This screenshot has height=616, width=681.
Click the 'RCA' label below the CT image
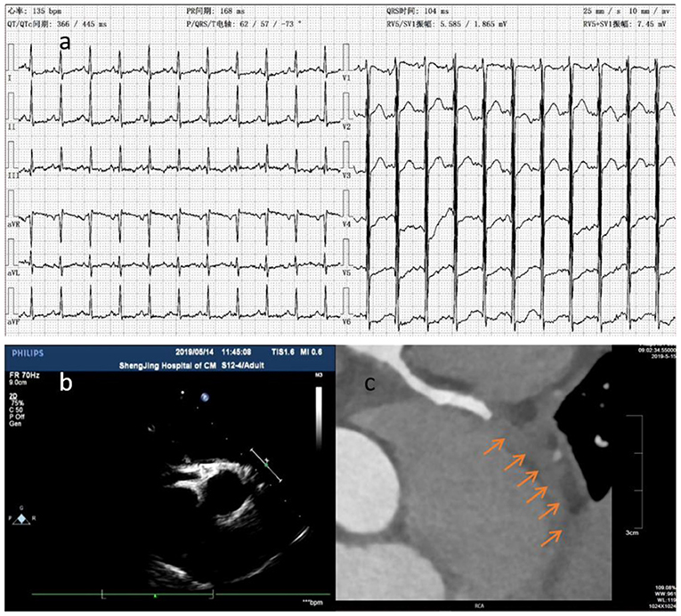pyautogui.click(x=479, y=605)
